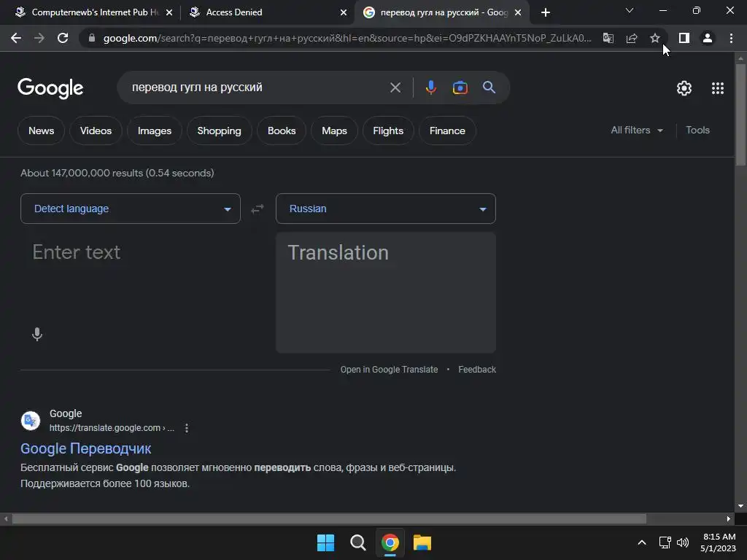Click the horizontal scrollbar thumb
This screenshot has height=560, width=747.
(x=329, y=518)
